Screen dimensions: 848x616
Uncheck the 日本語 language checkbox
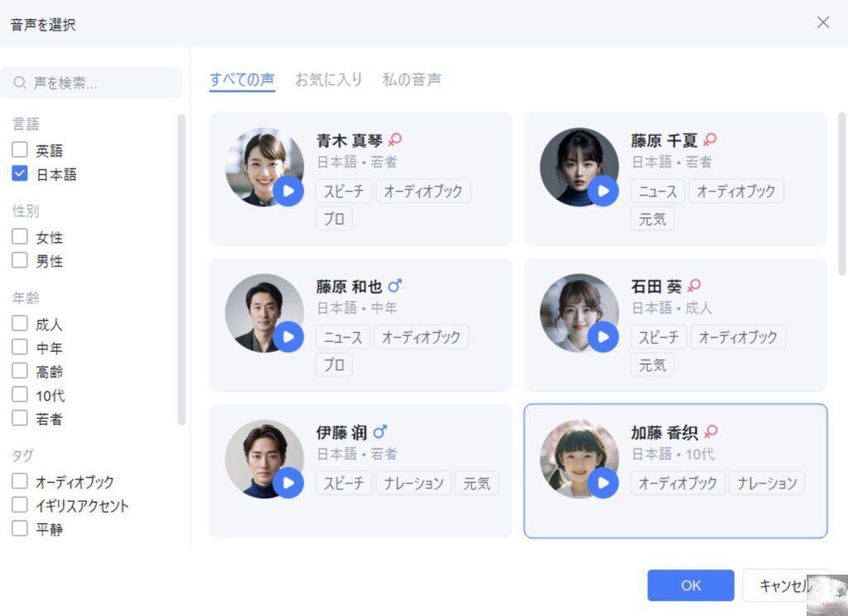[x=20, y=174]
